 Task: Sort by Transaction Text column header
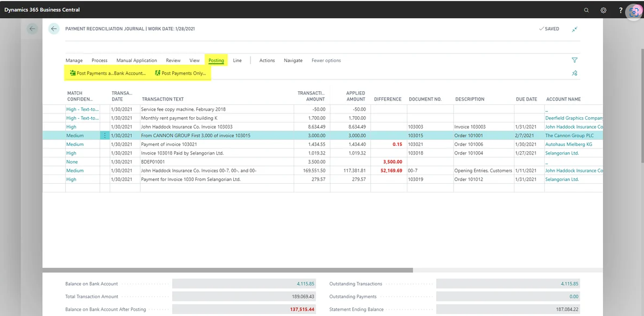[162, 99]
